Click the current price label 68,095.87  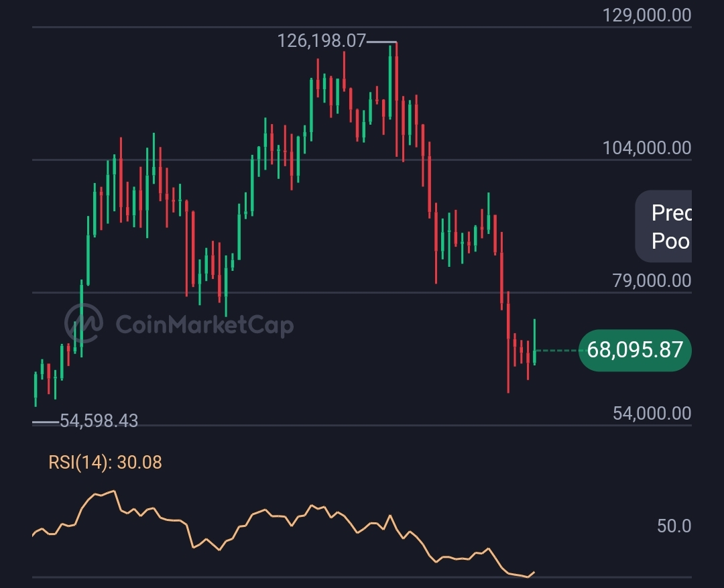[635, 350]
